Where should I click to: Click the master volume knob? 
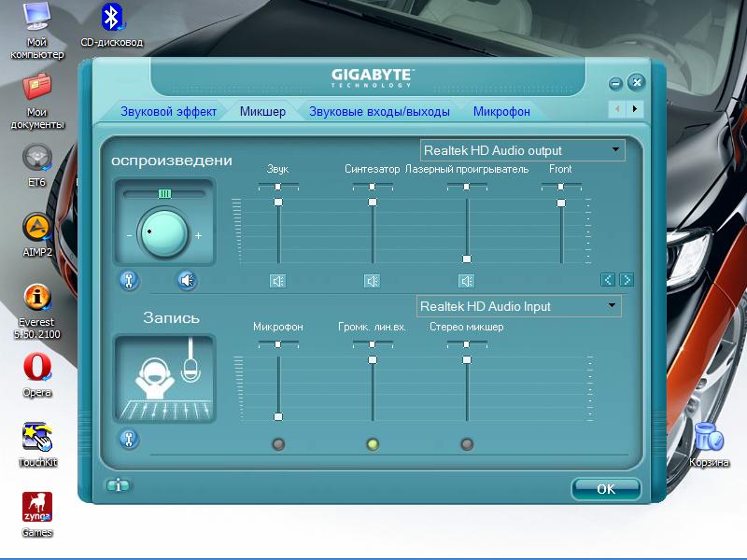coord(163,234)
